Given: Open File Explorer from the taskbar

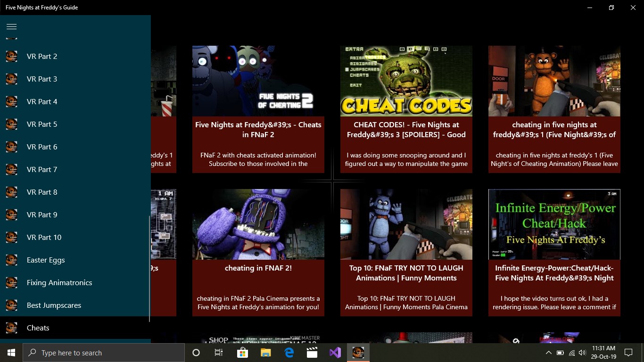Looking at the screenshot, I should tap(266, 353).
